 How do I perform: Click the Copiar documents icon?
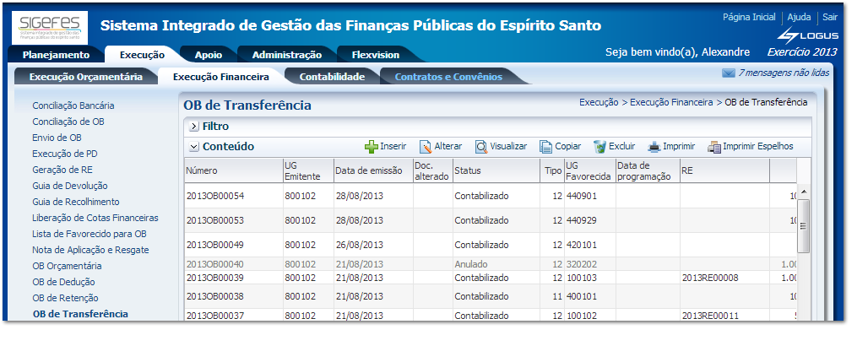point(546,147)
